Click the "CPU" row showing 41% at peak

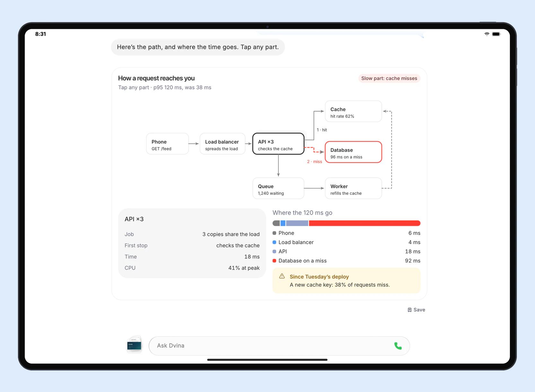point(192,268)
